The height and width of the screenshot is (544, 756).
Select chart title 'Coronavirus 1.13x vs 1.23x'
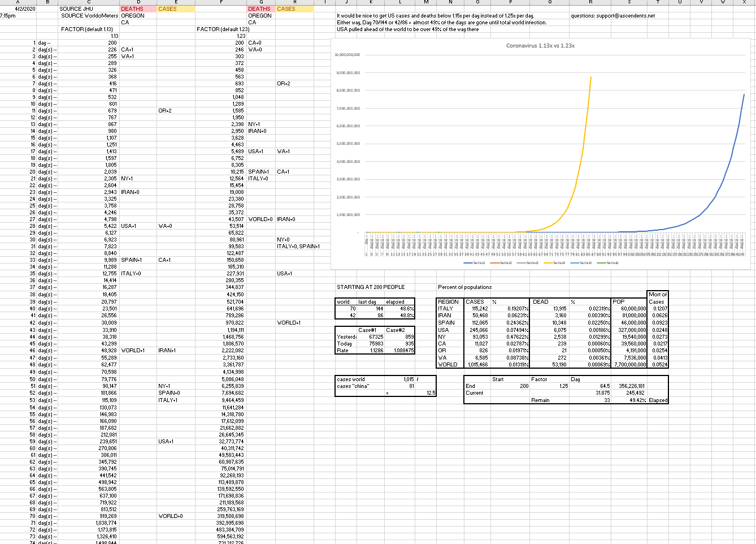[x=540, y=46]
